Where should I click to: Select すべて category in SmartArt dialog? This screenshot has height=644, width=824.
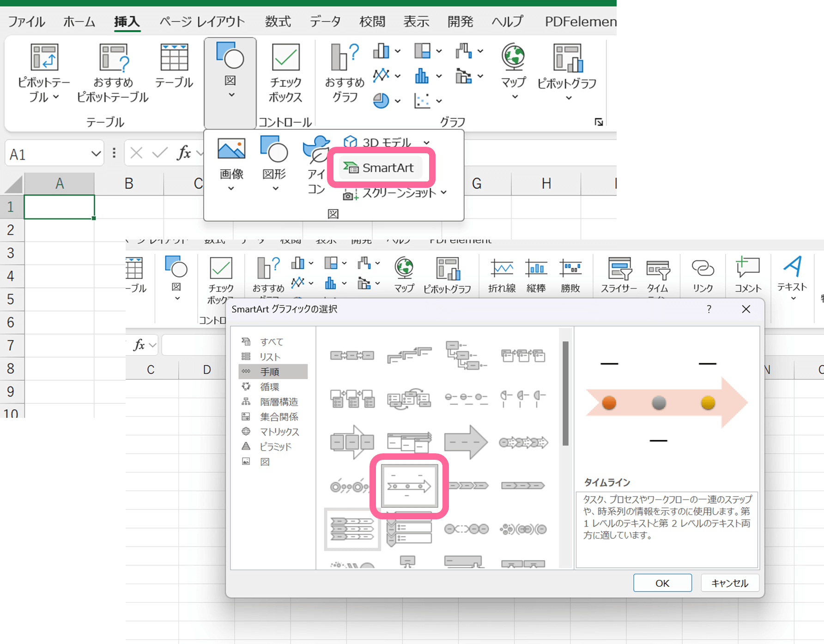tap(273, 342)
